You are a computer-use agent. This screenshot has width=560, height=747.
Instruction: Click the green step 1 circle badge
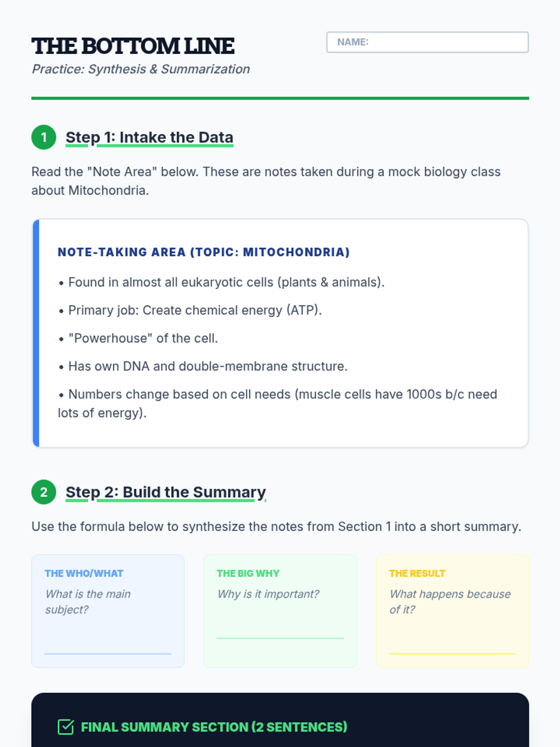click(44, 137)
